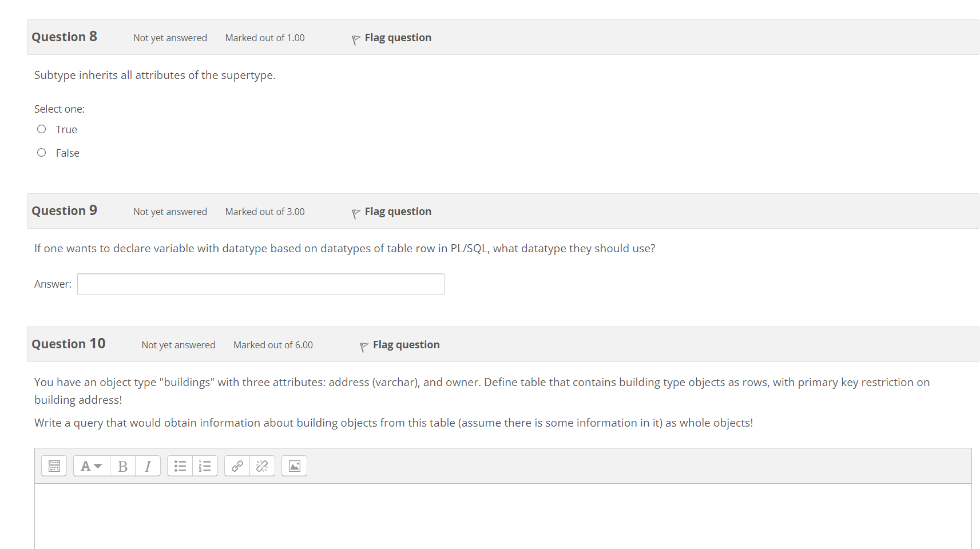This screenshot has height=549, width=980.
Task: Click the 'Select one:' label
Action: (x=59, y=109)
